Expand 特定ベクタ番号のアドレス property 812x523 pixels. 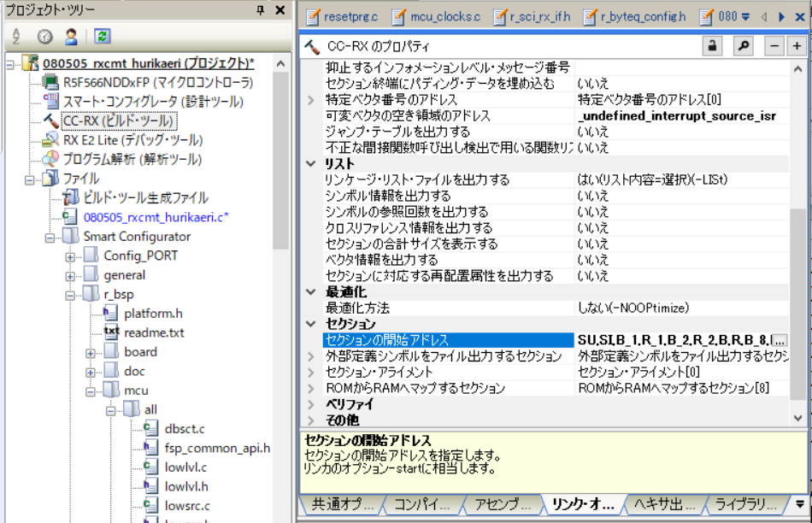(311, 99)
